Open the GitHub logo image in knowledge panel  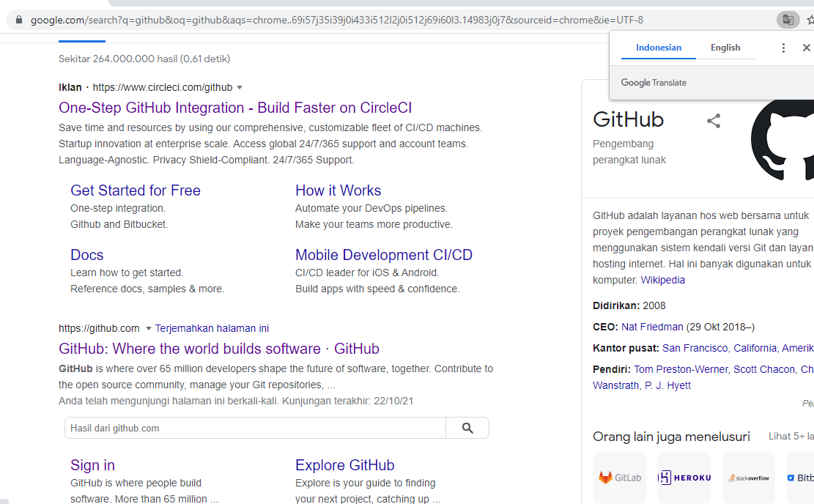[x=782, y=140]
